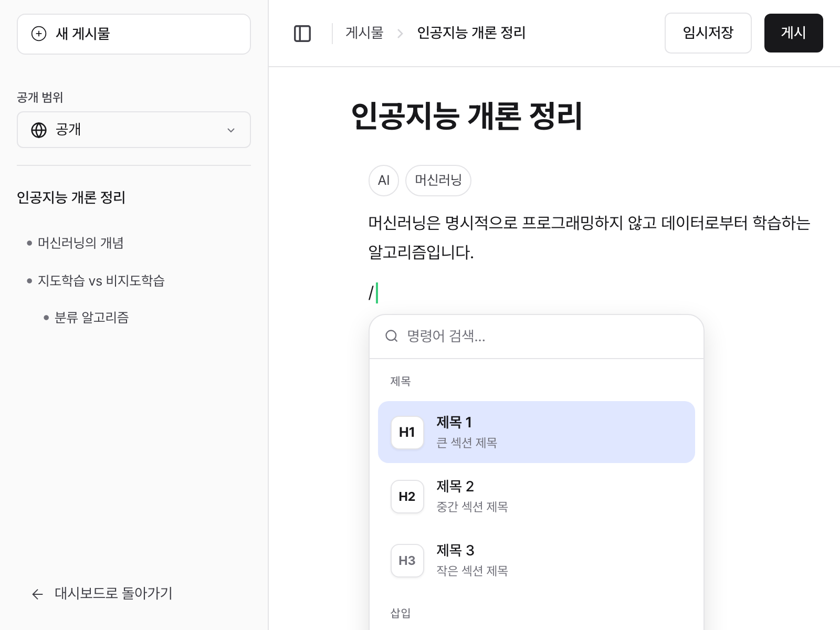This screenshot has width=840, height=630.
Task: Click the 머신러닝 tag chip
Action: tap(438, 181)
